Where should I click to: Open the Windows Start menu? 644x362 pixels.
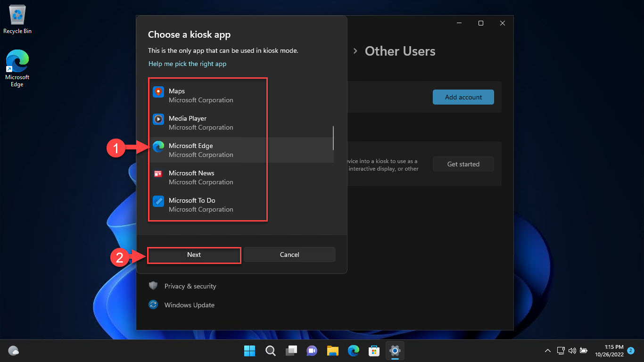[249, 351]
